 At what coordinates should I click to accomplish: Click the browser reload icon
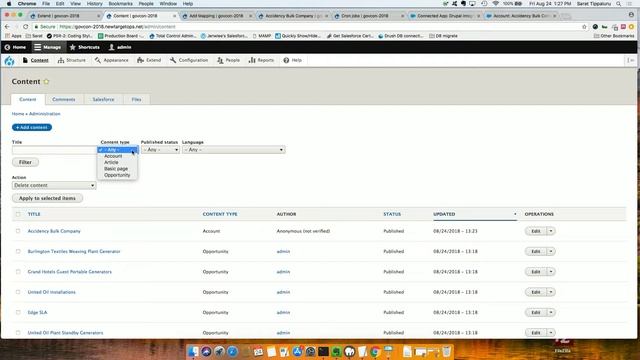(25, 27)
